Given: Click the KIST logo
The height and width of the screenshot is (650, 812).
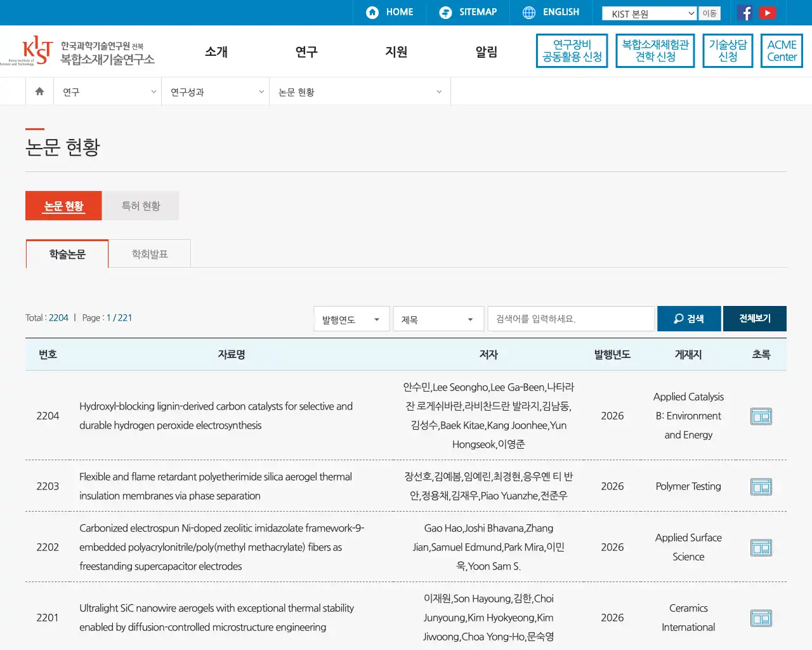Looking at the screenshot, I should pos(77,51).
